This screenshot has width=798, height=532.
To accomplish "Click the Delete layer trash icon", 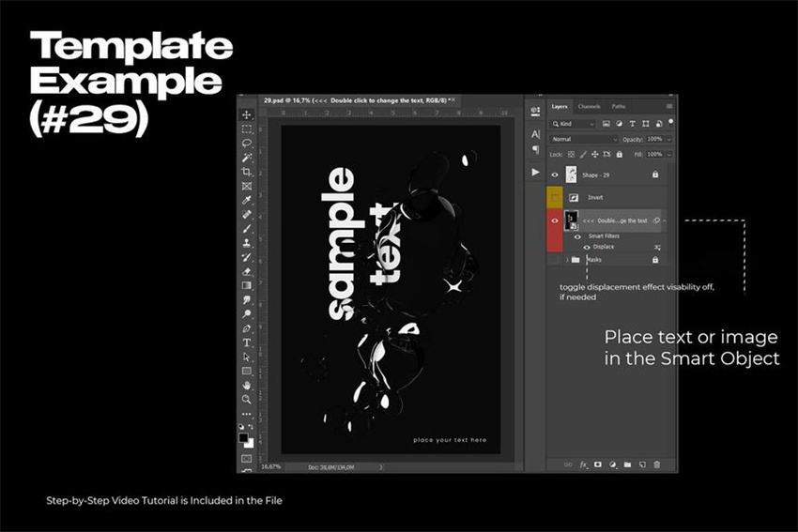I will point(657,464).
